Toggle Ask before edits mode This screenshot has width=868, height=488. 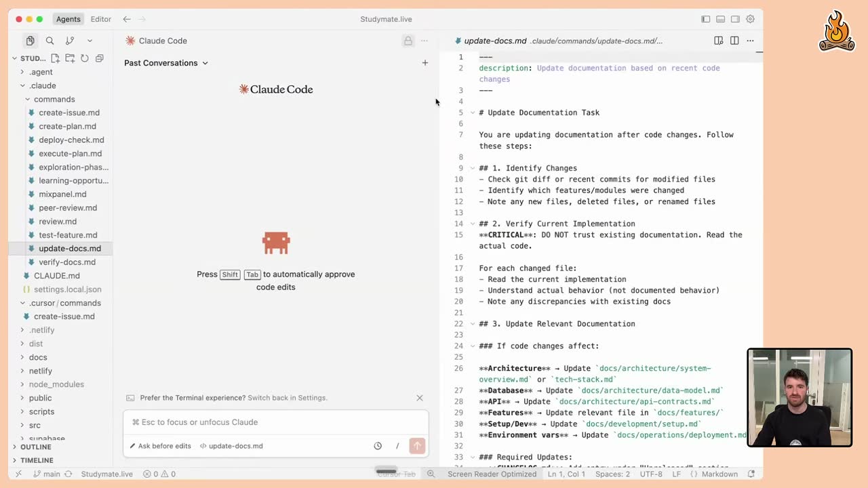click(x=161, y=446)
